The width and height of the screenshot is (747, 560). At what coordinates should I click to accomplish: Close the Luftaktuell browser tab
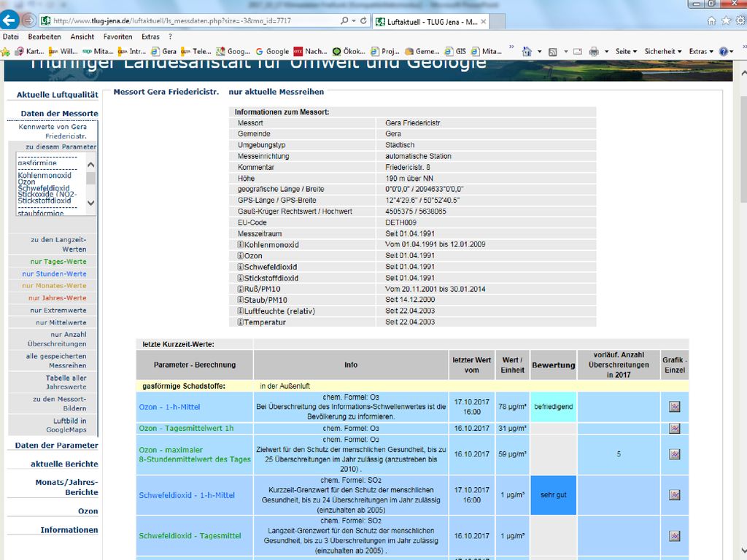[483, 21]
